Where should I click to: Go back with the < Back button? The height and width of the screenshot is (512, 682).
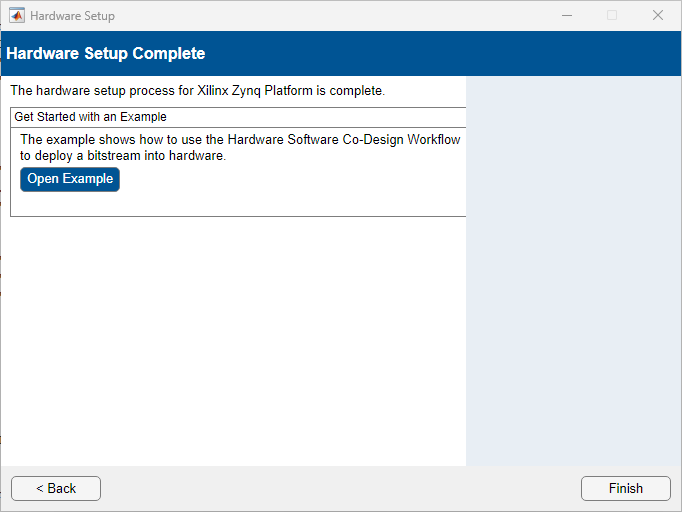56,488
